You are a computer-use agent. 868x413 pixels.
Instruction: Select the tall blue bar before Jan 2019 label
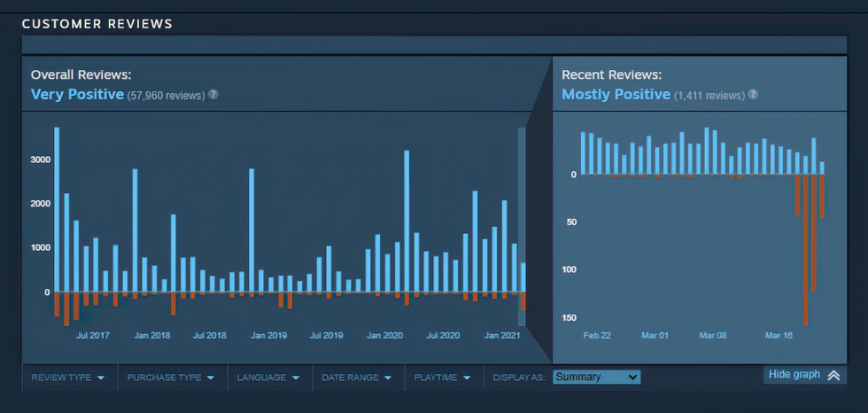coord(252,230)
